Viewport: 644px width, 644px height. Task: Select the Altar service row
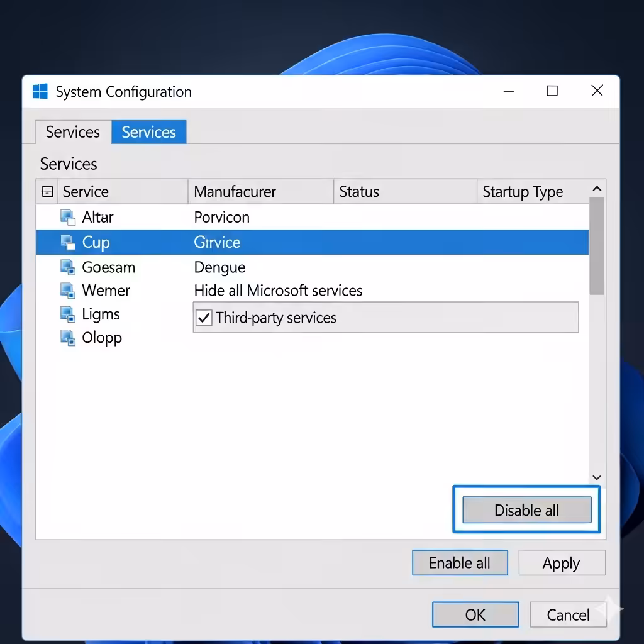312,217
